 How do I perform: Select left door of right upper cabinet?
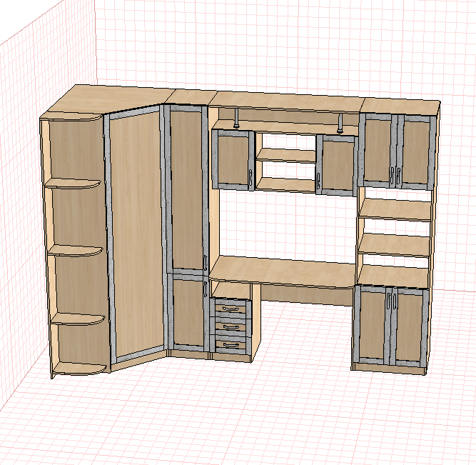pyautogui.click(x=378, y=150)
